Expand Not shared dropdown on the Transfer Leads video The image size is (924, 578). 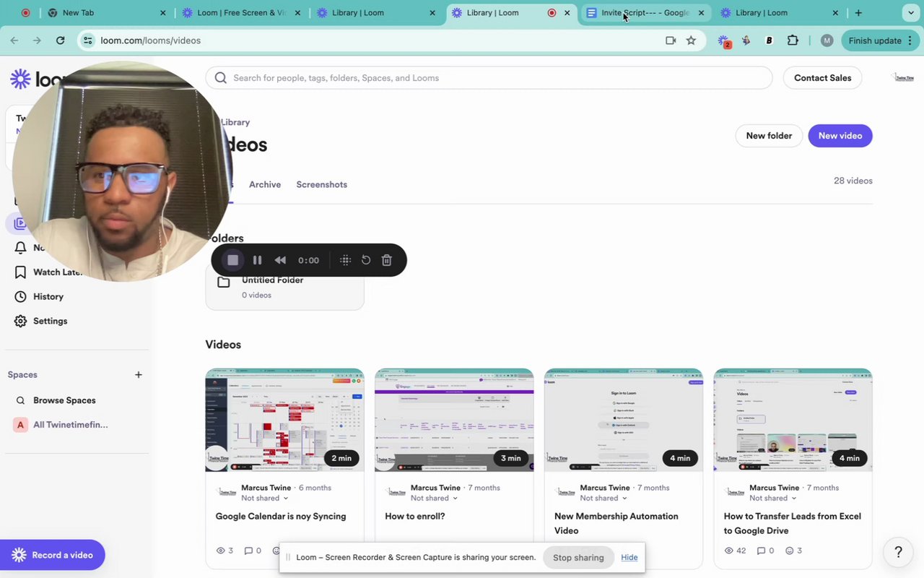[773, 498]
